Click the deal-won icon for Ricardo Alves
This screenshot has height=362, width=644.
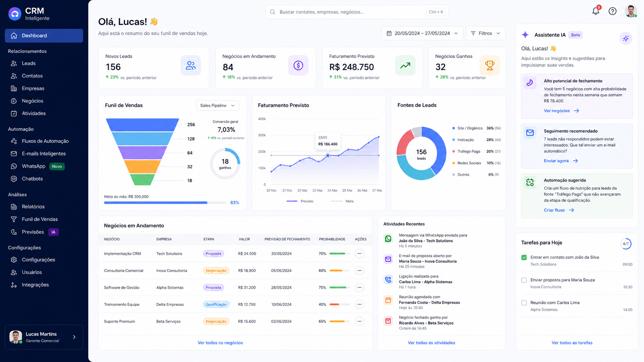point(388,321)
